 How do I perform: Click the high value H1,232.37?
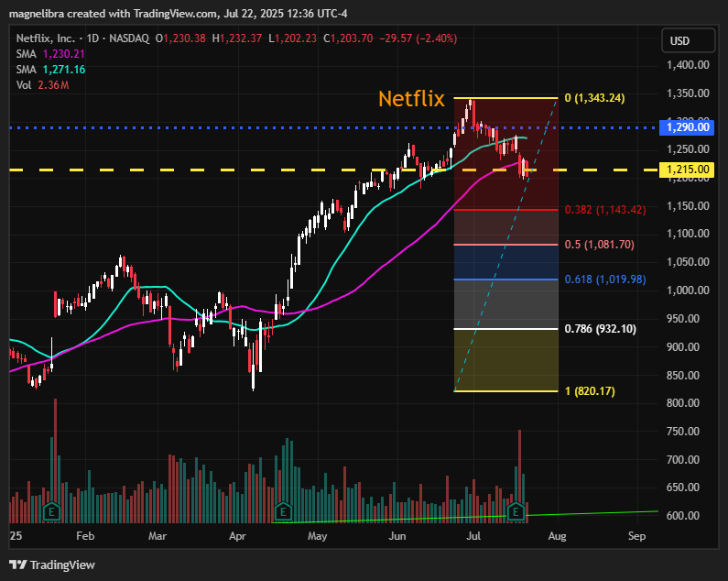237,38
